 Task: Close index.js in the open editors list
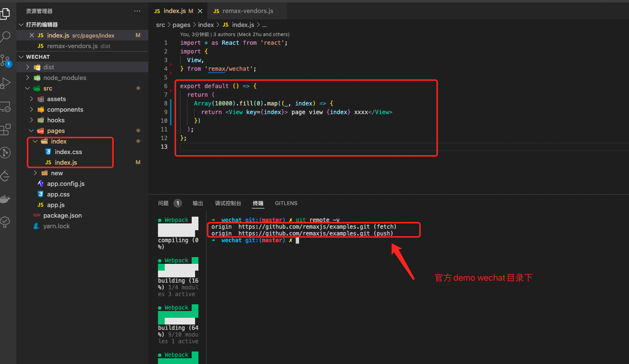(32, 35)
